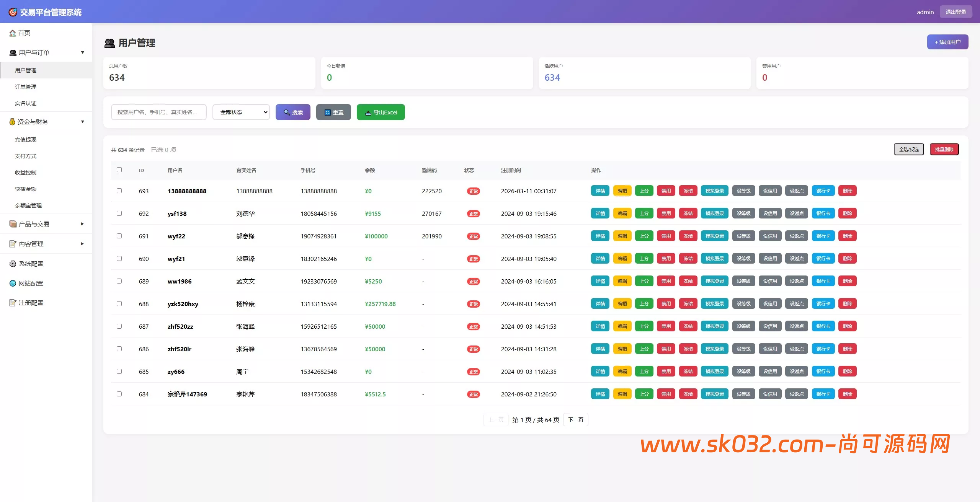Click the magnifier icon on 搜索 button
The height and width of the screenshot is (502, 980).
pos(286,112)
